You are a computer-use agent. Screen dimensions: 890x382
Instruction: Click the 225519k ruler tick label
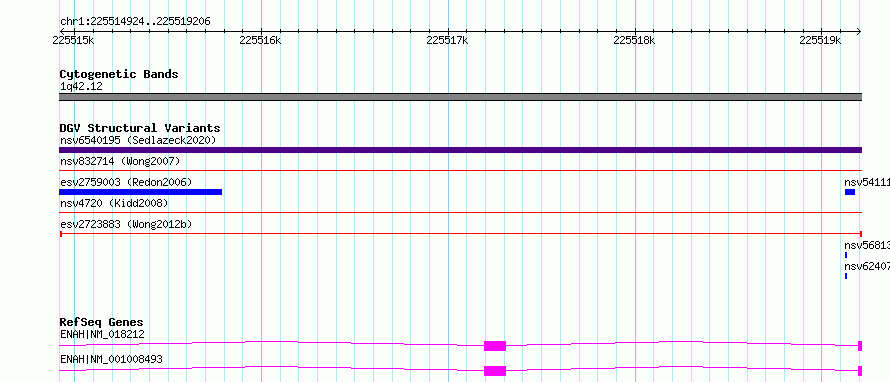820,41
